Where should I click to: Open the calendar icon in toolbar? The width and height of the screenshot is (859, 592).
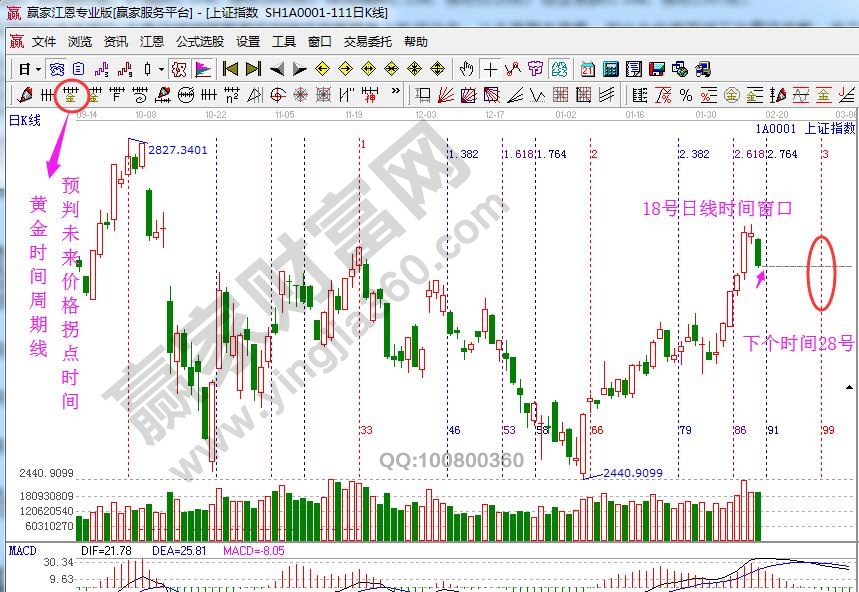point(587,69)
